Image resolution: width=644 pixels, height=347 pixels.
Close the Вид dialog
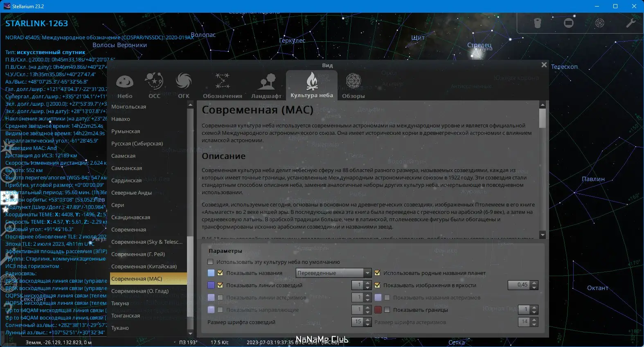(x=544, y=65)
